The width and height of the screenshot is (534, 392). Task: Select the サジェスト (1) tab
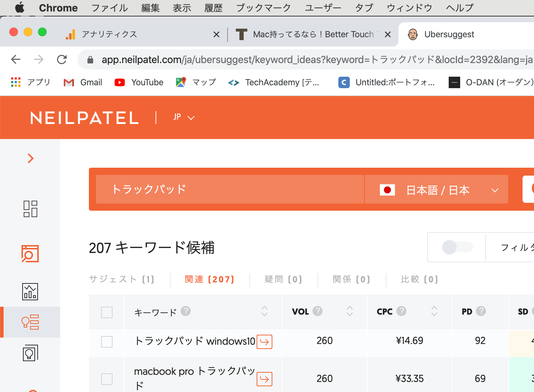[x=122, y=279]
